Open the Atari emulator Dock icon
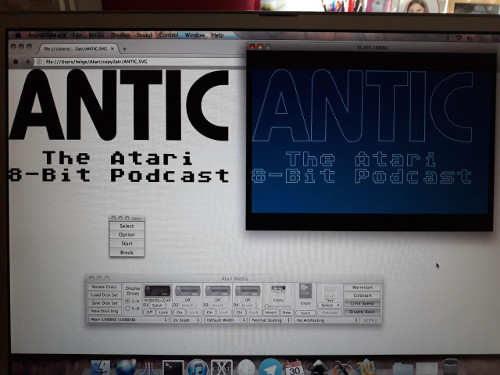 (149, 368)
